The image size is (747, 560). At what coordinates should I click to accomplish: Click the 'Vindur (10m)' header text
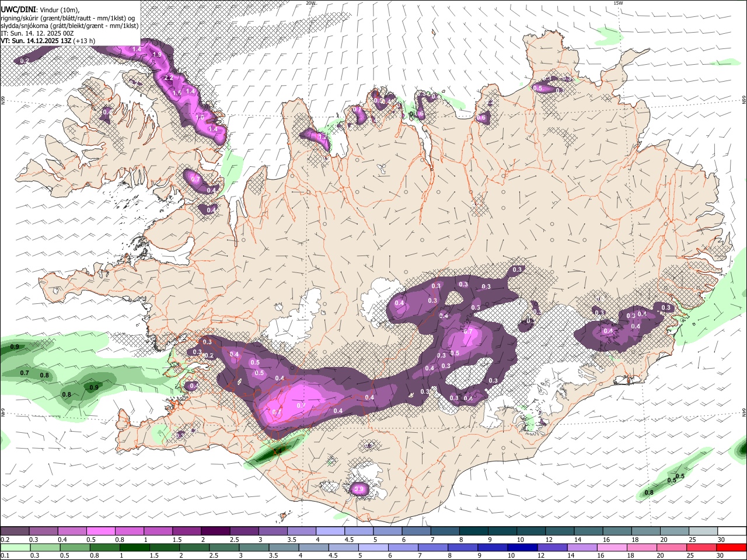(x=60, y=9)
